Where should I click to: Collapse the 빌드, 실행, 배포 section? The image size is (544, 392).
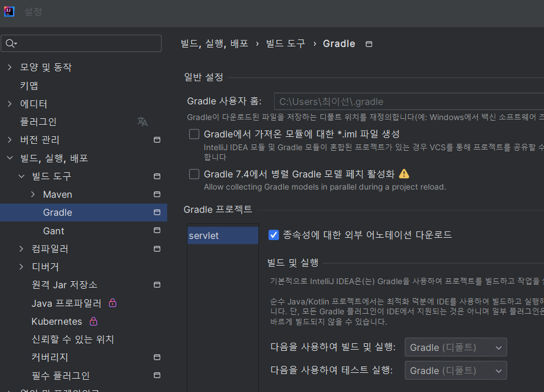click(x=10, y=158)
